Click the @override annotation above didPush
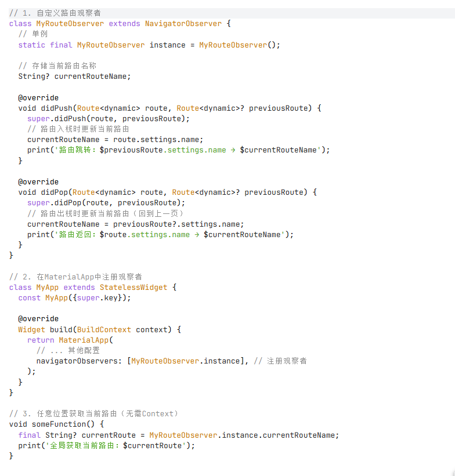The width and height of the screenshot is (455, 476). pyautogui.click(x=38, y=97)
